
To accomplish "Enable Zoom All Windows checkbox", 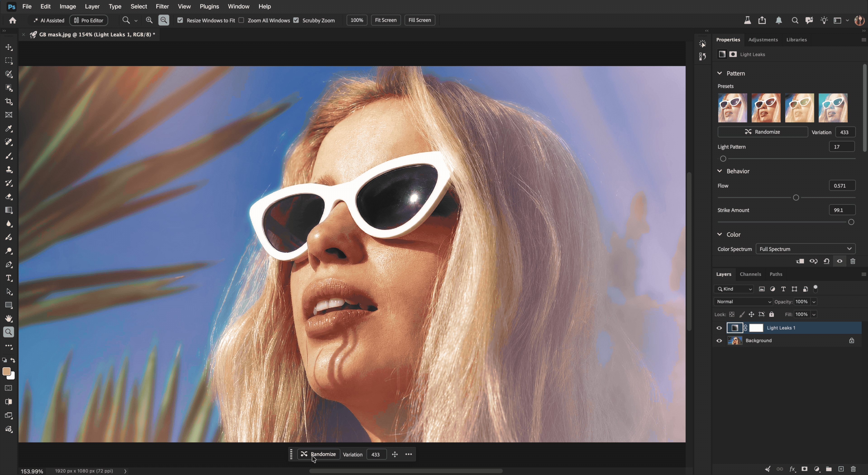I will point(241,20).
